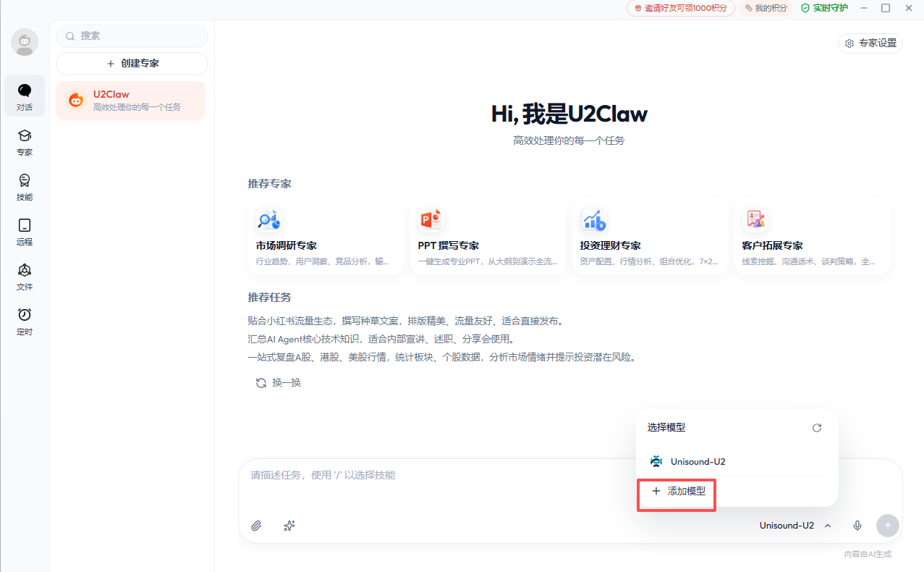This screenshot has width=924, height=572.
Task: Open the user avatar profile
Action: click(25, 43)
